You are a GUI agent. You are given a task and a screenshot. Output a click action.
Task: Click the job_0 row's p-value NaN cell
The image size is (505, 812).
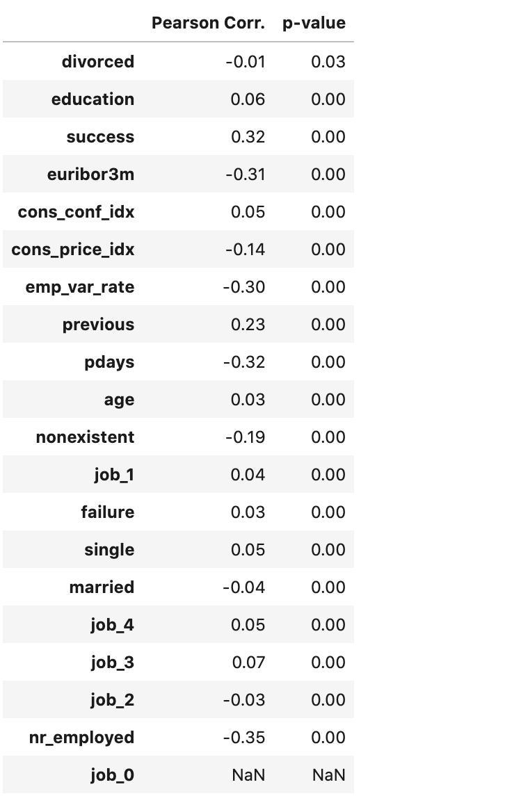[328, 775]
